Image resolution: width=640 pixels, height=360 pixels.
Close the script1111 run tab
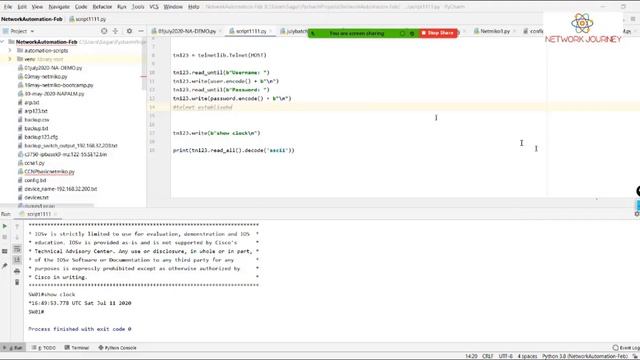(56, 214)
